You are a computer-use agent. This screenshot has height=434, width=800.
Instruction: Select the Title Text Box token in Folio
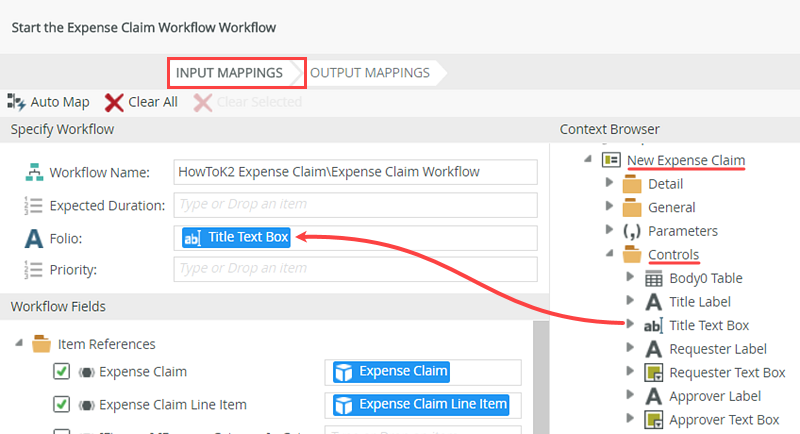[x=236, y=238]
